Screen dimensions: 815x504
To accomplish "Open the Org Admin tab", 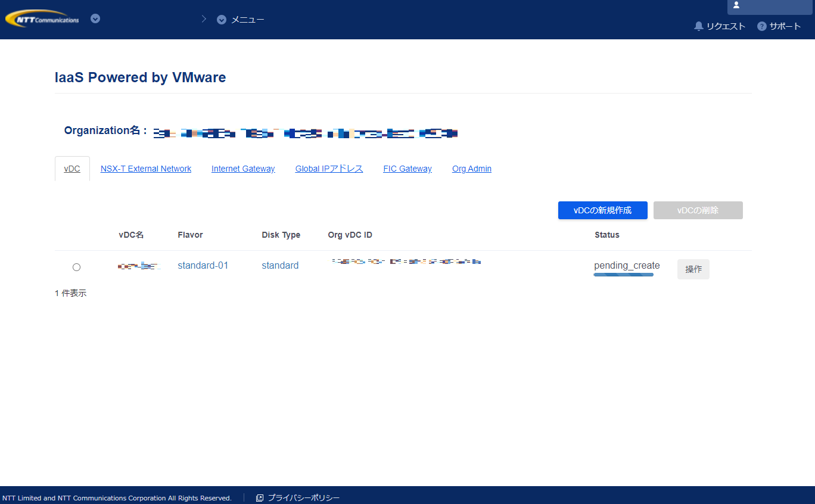I will [x=472, y=169].
